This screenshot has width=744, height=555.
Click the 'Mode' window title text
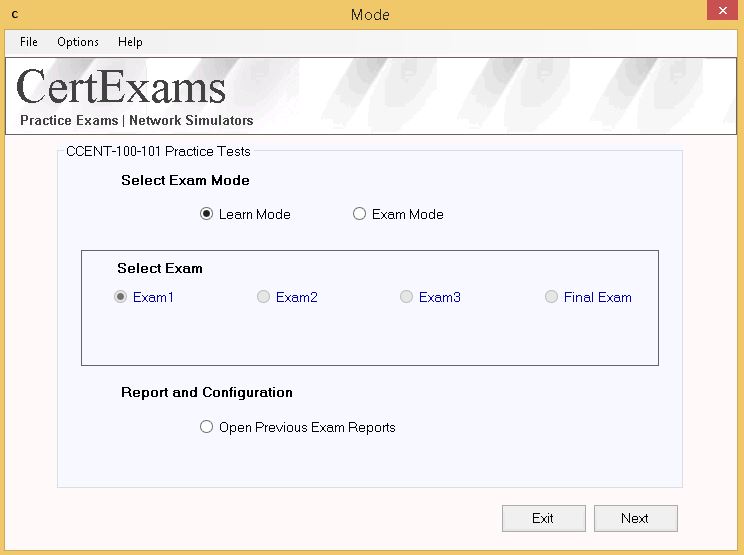pyautogui.click(x=370, y=15)
